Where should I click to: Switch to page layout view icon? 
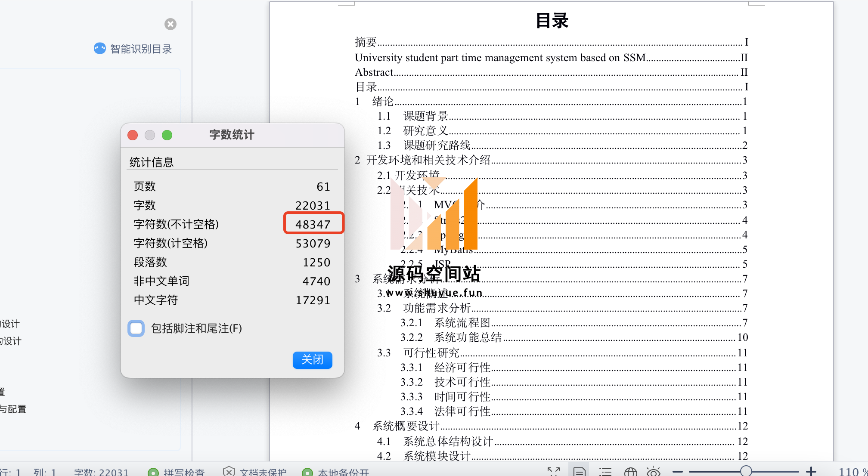[x=579, y=472]
